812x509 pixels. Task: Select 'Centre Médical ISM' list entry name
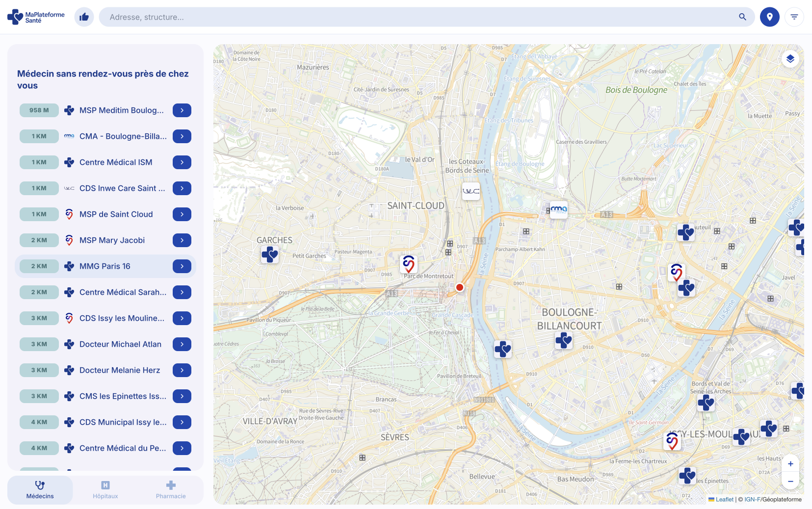pyautogui.click(x=116, y=162)
